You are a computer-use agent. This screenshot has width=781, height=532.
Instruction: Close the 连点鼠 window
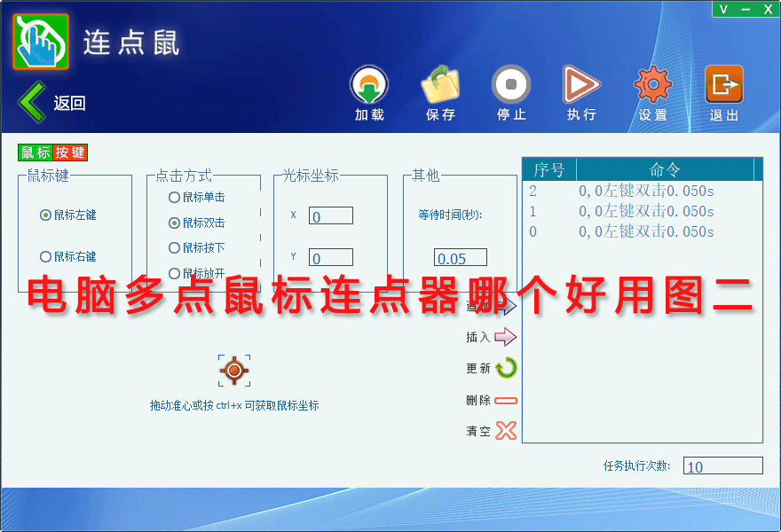coord(768,9)
